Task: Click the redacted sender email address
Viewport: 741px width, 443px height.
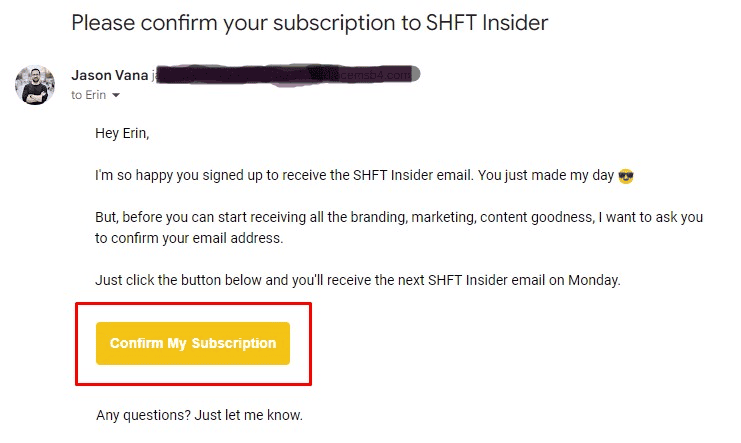Action: point(285,75)
